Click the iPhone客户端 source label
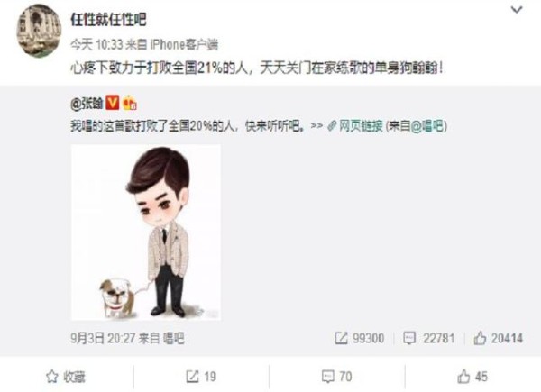 click(184, 44)
